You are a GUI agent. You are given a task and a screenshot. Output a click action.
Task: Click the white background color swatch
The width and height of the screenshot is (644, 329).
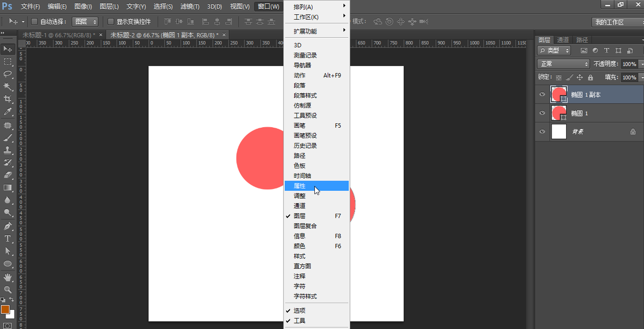pos(12,316)
